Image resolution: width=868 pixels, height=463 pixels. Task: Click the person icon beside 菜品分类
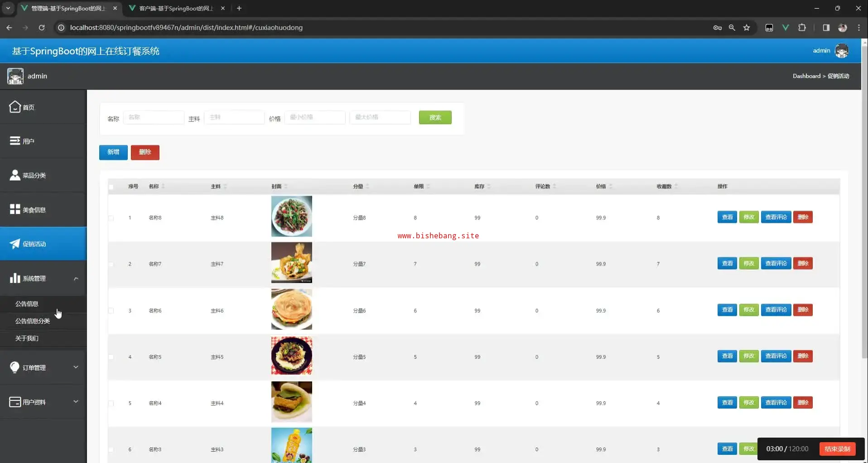point(15,175)
